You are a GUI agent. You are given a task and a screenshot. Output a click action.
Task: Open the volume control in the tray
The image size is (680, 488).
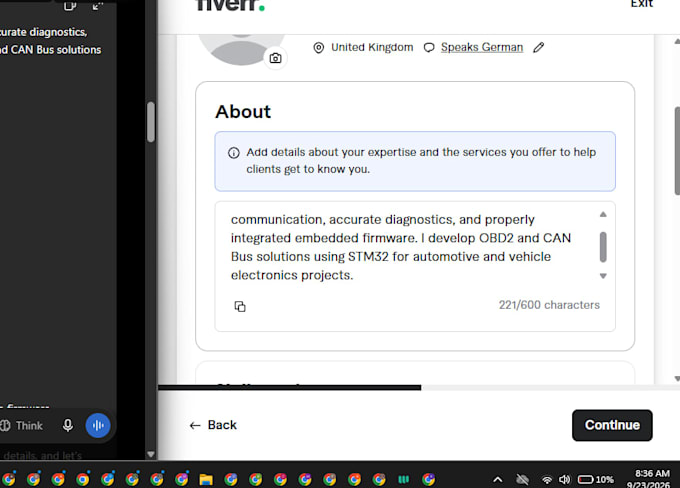pos(564,479)
